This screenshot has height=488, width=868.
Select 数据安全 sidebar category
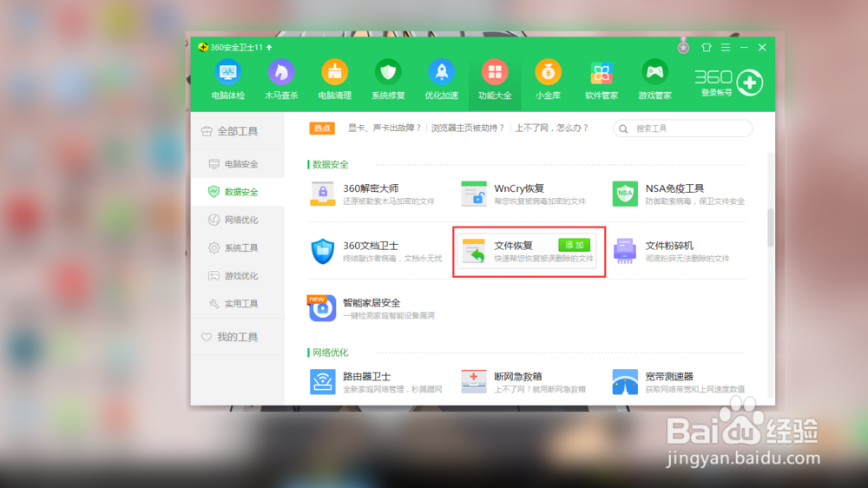click(x=238, y=192)
